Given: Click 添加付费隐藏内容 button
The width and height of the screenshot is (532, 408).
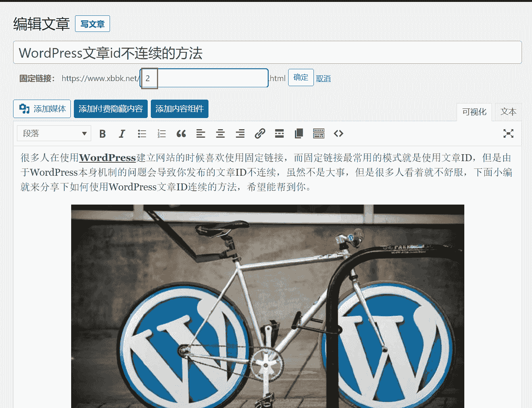Looking at the screenshot, I should point(111,109).
